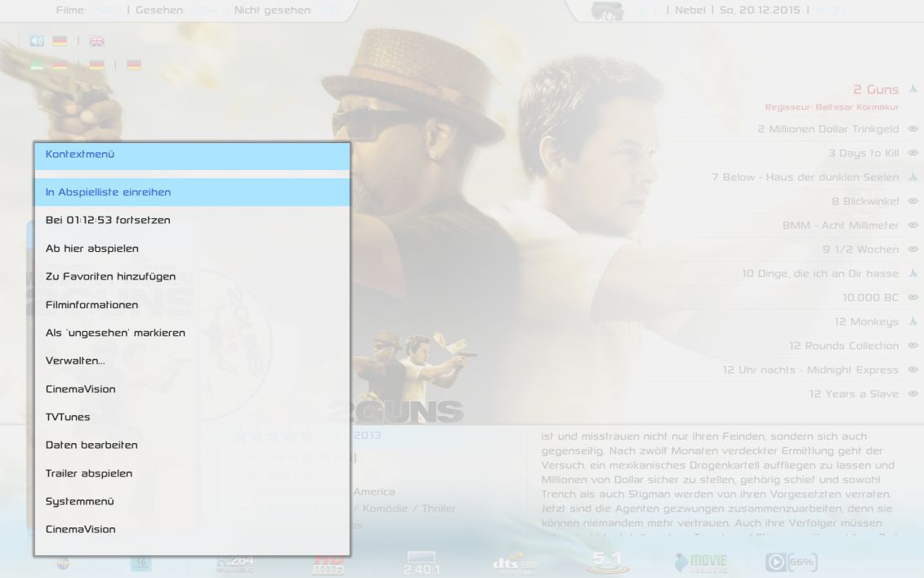The height and width of the screenshot is (578, 924).
Task: Select '10.000 BC' in movie list
Action: coord(870,298)
